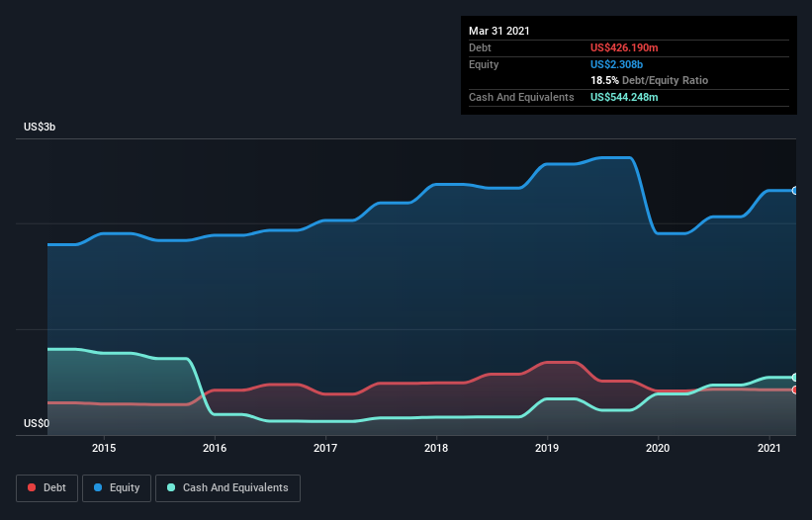Click the 2016 x-axis label
The width and height of the screenshot is (812, 520).
point(215,448)
